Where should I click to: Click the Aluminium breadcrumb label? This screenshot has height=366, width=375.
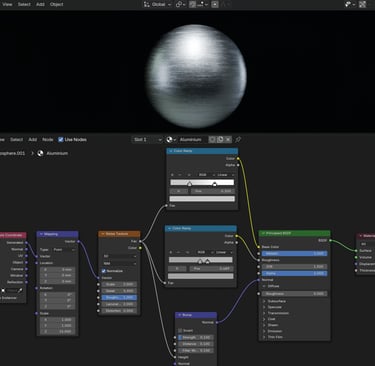point(57,153)
